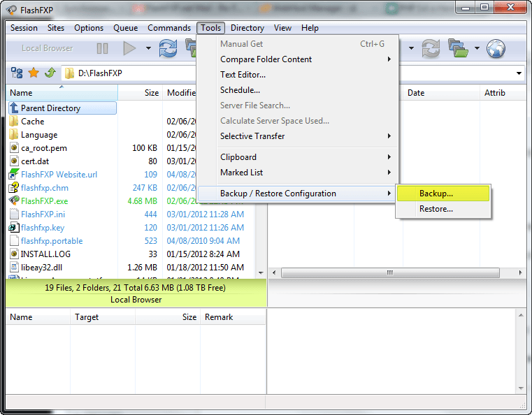Open the Options menu
532x415 pixels.
point(89,28)
